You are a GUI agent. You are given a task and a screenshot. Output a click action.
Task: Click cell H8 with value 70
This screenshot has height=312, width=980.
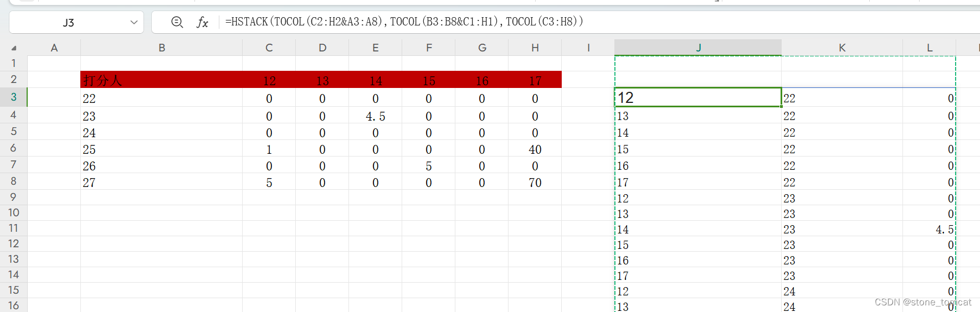(x=535, y=182)
